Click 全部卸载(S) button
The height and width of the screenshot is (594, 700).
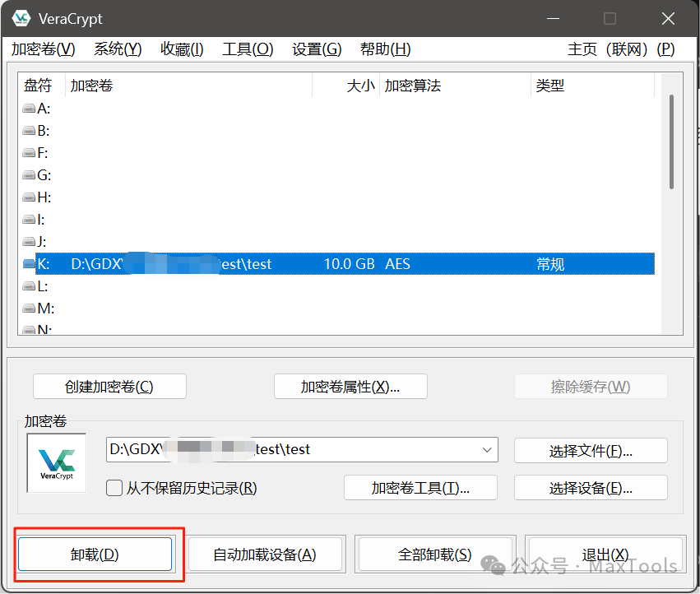[435, 555]
